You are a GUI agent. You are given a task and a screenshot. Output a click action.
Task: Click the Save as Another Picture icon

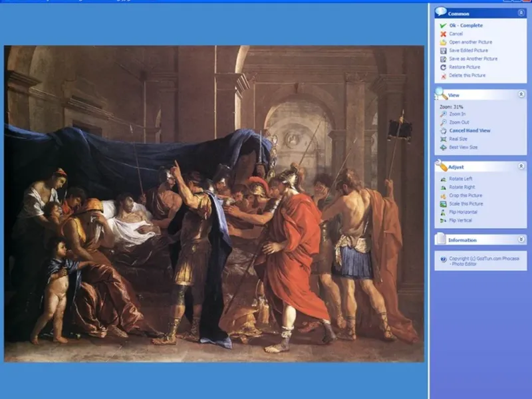[x=443, y=59]
